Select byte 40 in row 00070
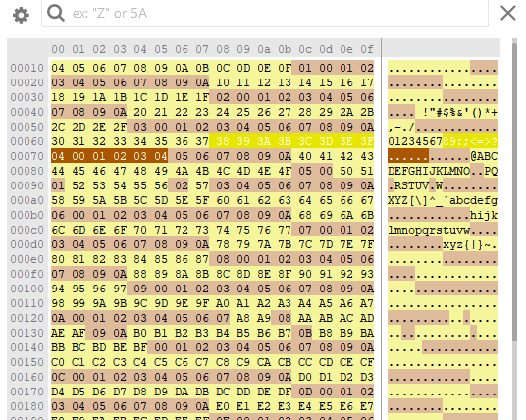The width and height of the screenshot is (526, 420). click(305, 156)
